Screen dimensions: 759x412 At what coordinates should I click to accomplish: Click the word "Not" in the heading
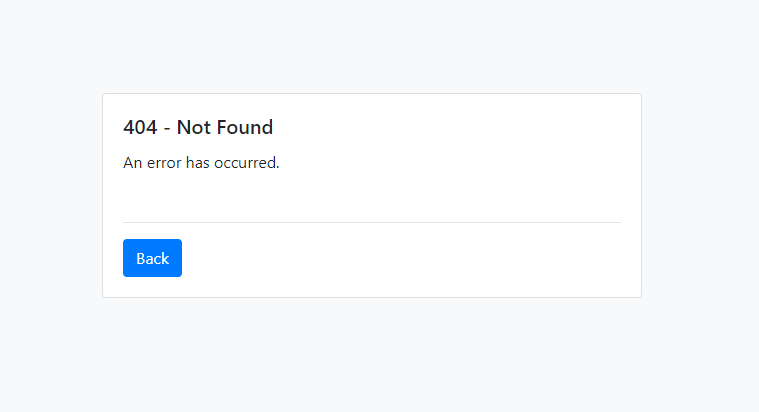coord(192,127)
